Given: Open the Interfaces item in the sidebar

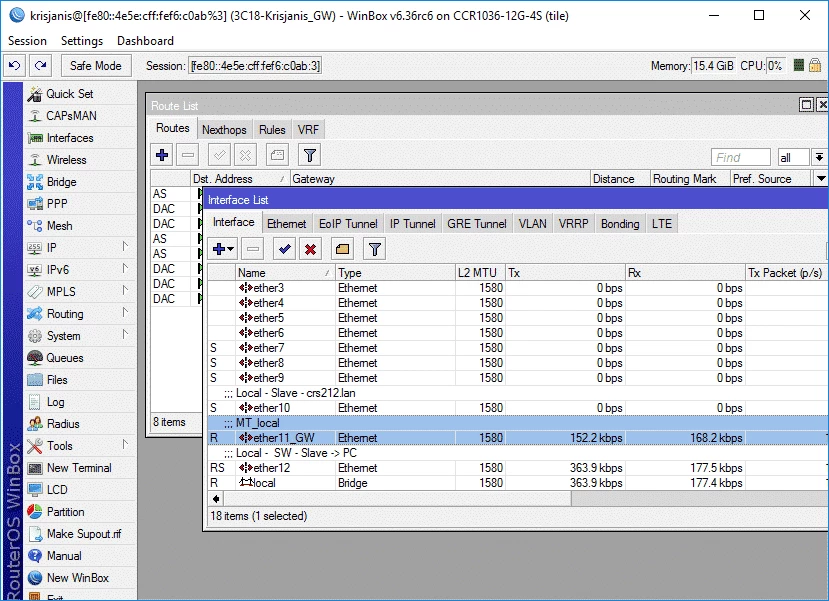Looking at the screenshot, I should coord(69,138).
